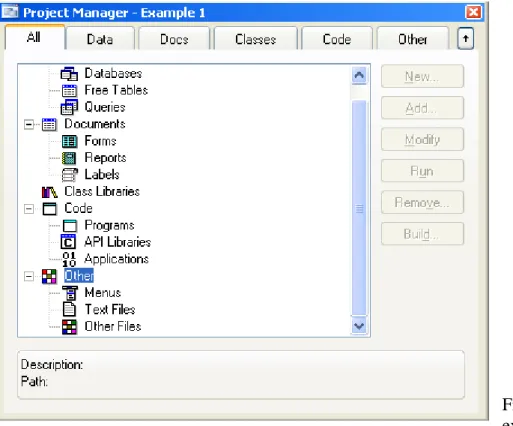
Task: Open the Docs tab
Action: [x=174, y=39]
